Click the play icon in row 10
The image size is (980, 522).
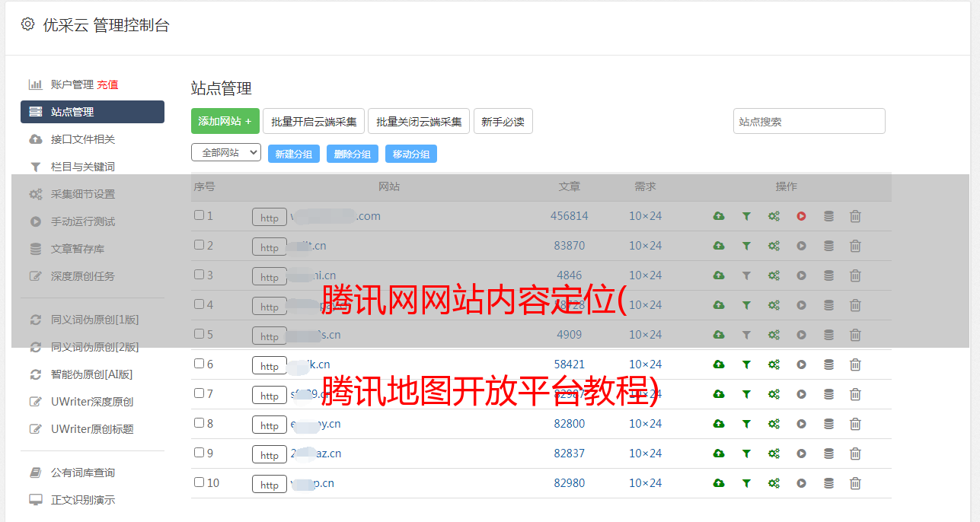point(801,483)
